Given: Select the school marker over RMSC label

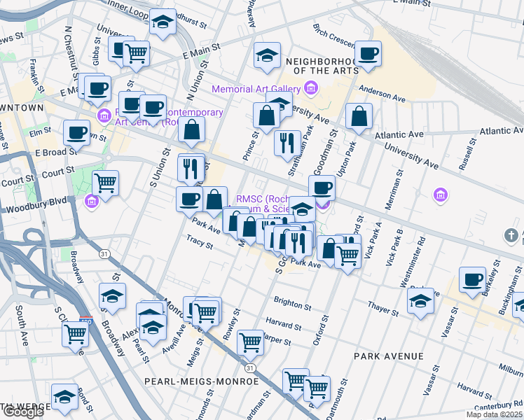Looking at the screenshot, I should pyautogui.click(x=302, y=211).
